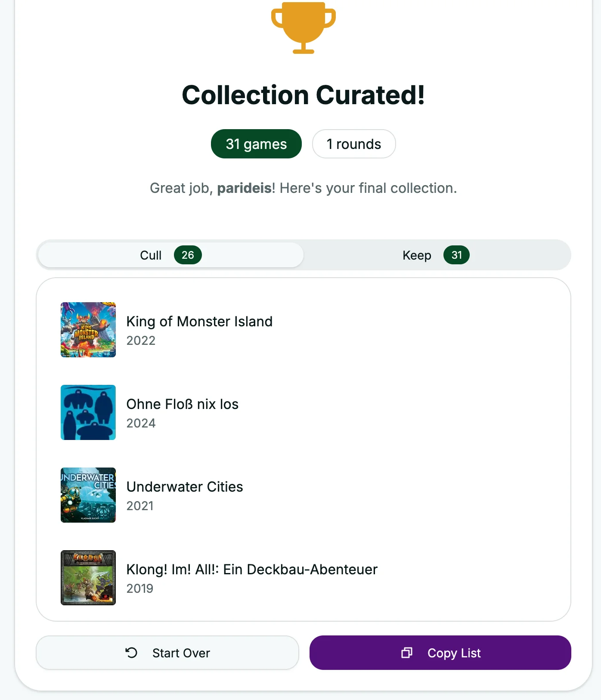This screenshot has width=601, height=700.
Task: Click the 26 count badge on Cull
Action: (x=187, y=255)
